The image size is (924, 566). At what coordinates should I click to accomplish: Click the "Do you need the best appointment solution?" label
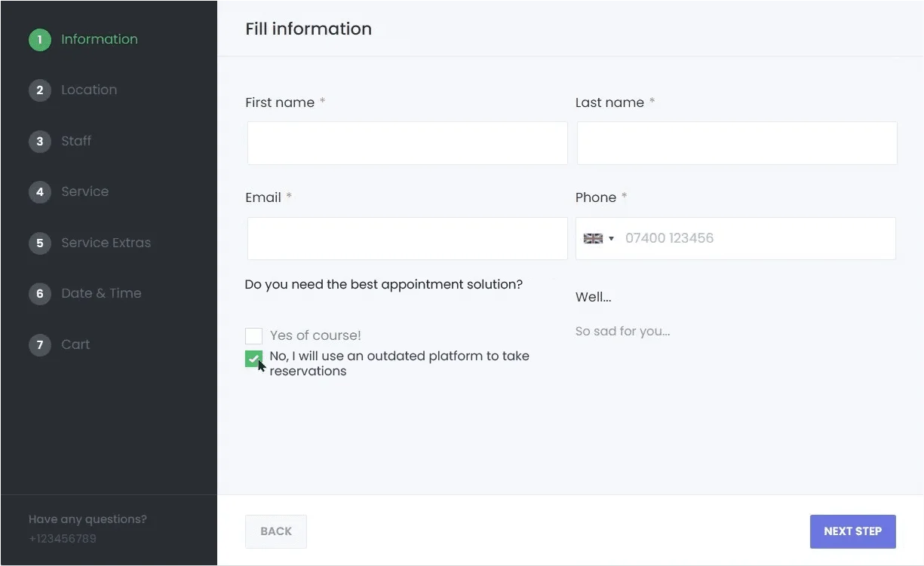(x=384, y=285)
